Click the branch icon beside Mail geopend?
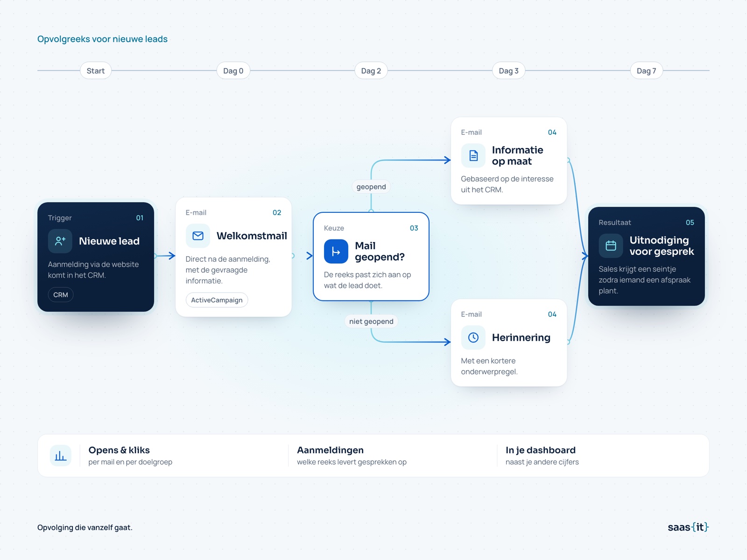 pos(336,252)
